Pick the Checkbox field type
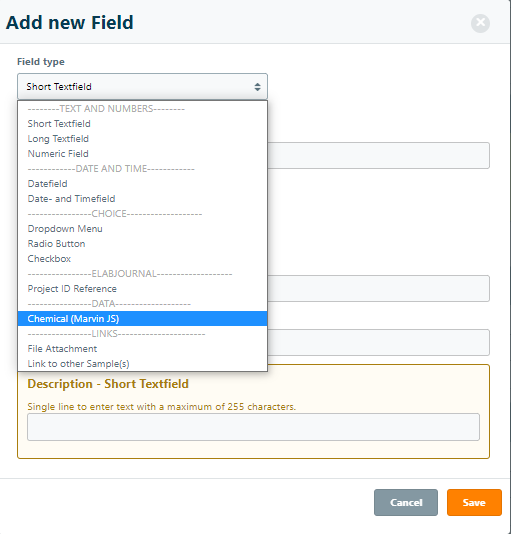 [x=142, y=258]
